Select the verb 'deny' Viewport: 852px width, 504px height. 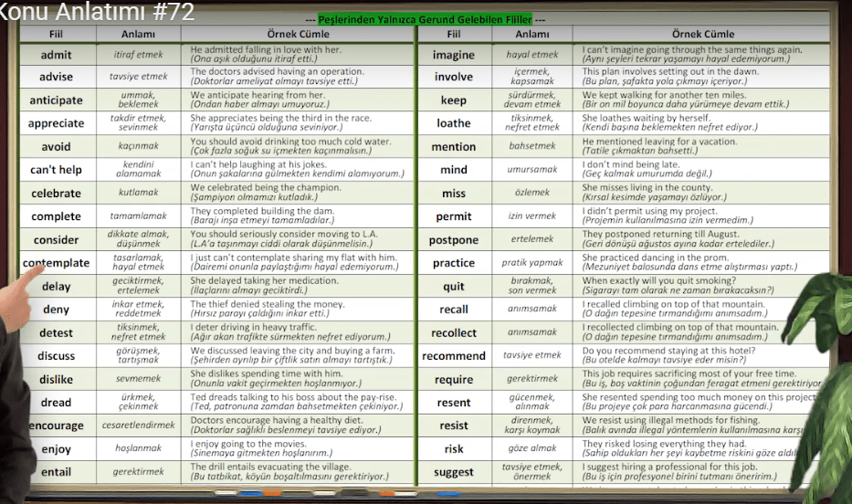pos(56,310)
